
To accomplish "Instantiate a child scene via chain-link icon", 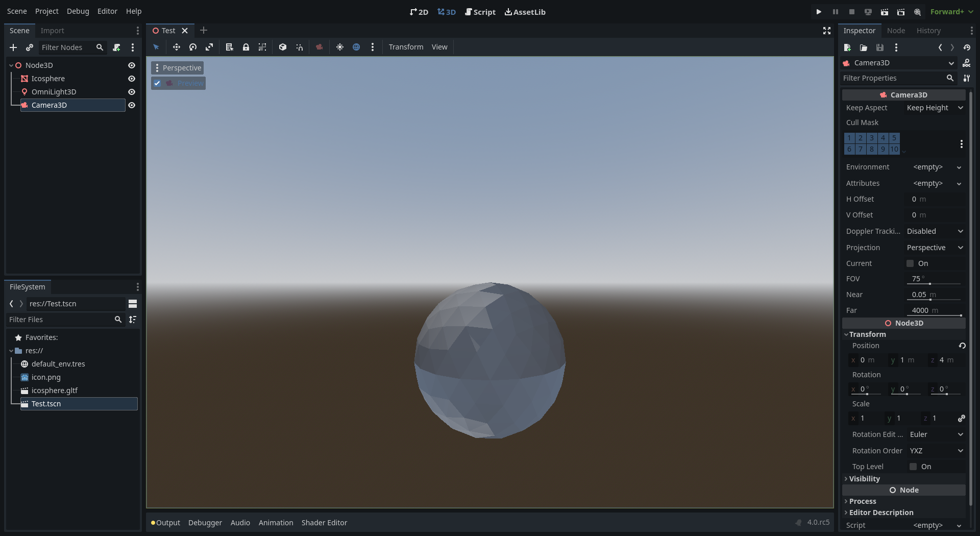I will [30, 47].
